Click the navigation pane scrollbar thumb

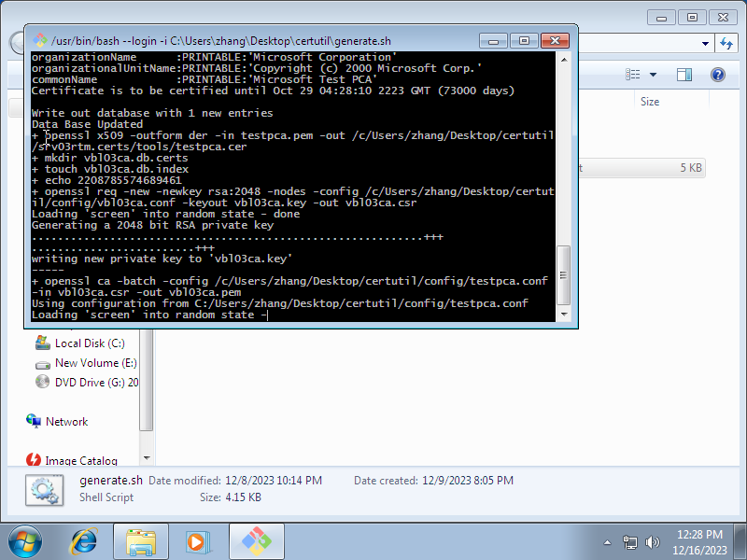click(x=147, y=379)
